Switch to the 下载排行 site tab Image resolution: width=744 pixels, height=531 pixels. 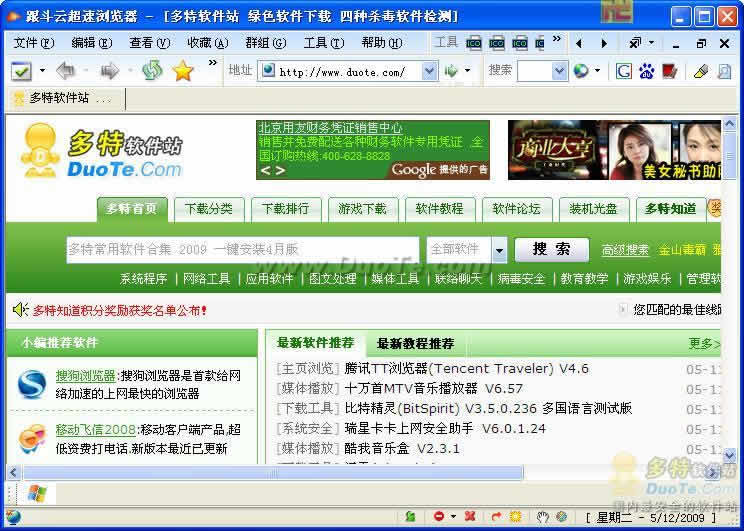coord(286,209)
